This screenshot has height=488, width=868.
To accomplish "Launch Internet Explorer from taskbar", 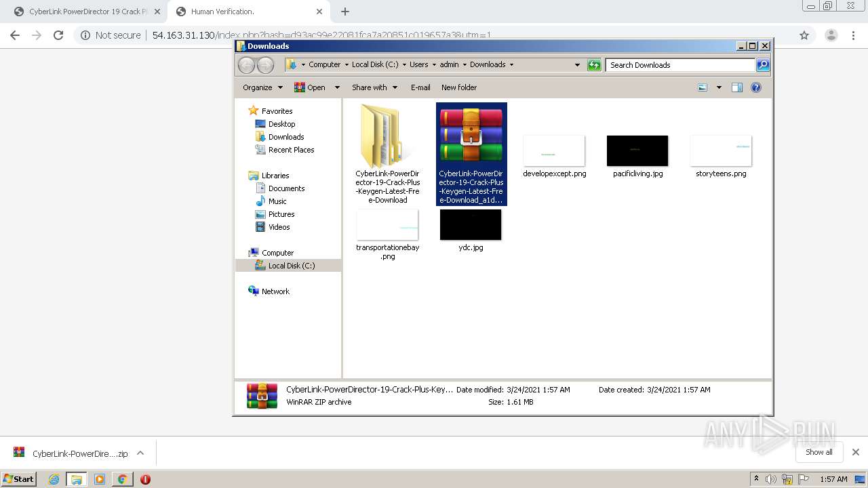I will (x=54, y=479).
